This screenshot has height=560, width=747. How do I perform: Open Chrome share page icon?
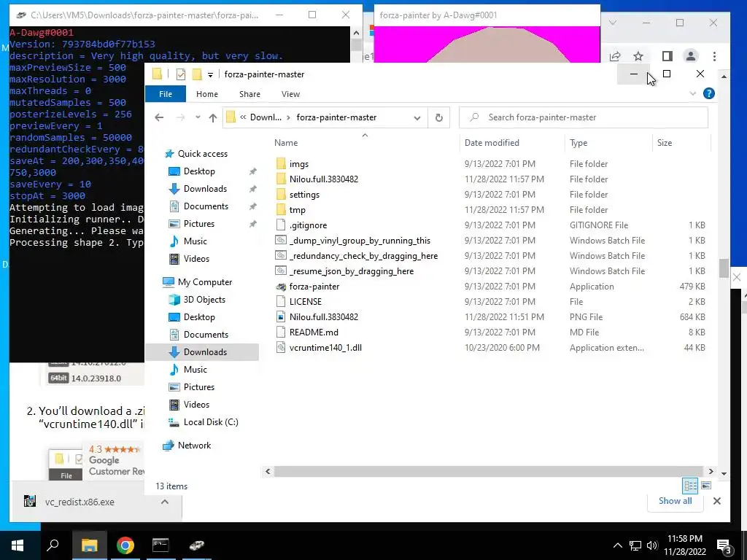pyautogui.click(x=615, y=56)
